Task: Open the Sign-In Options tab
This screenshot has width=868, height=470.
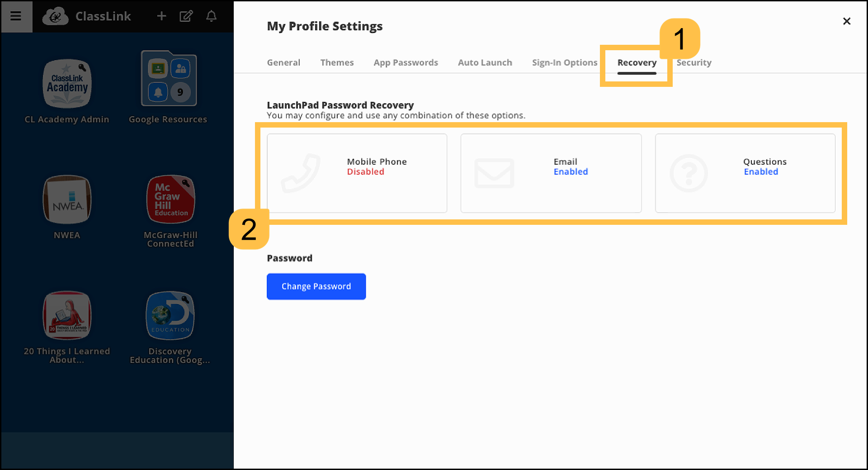Action: [x=565, y=62]
